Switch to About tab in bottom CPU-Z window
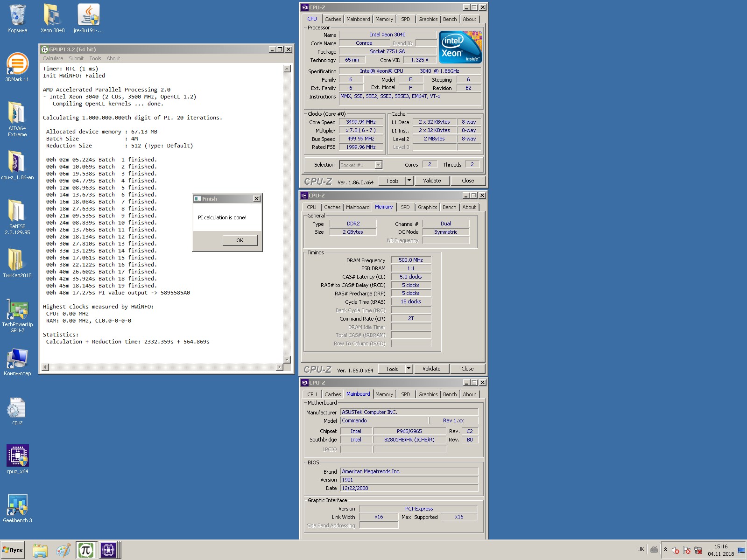747x560 pixels. click(x=470, y=394)
